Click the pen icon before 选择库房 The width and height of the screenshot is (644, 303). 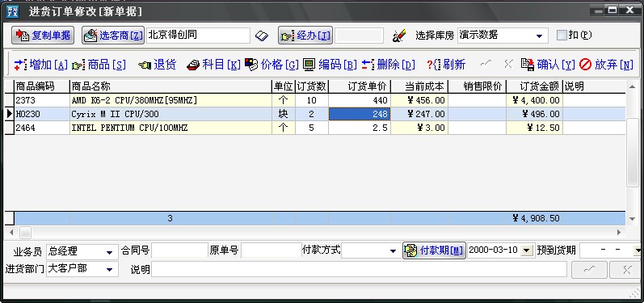coord(398,36)
